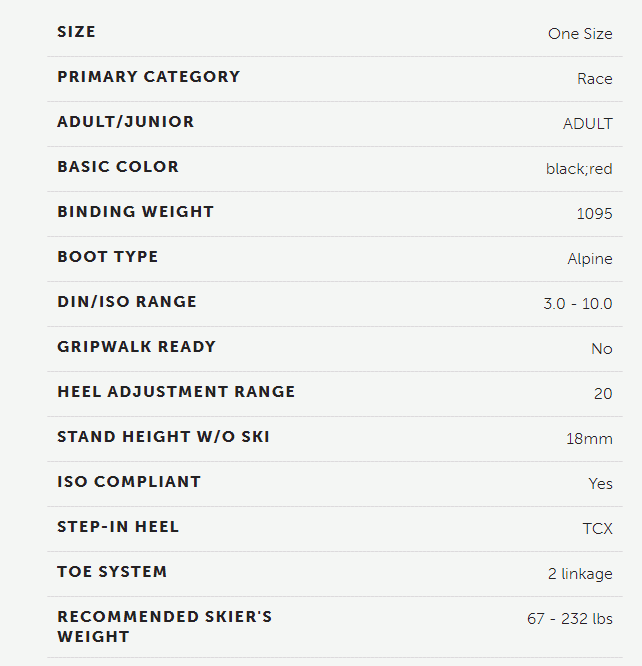Click the DIN/ISO RANGE label
The height and width of the screenshot is (666, 642).
127,302
